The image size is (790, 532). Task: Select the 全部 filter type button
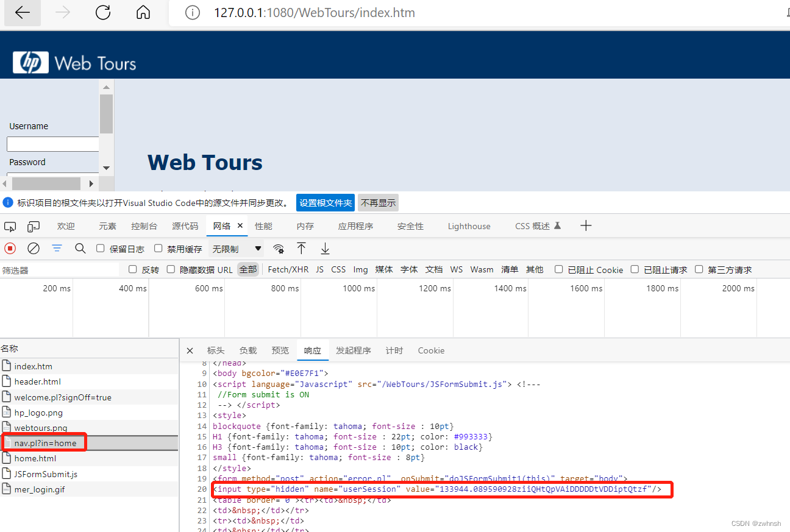pyautogui.click(x=247, y=269)
